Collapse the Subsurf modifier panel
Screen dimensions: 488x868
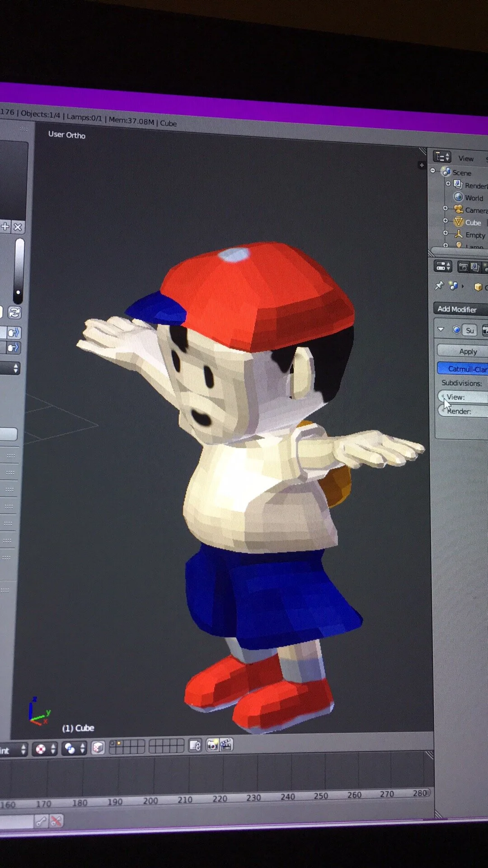pos(441,330)
